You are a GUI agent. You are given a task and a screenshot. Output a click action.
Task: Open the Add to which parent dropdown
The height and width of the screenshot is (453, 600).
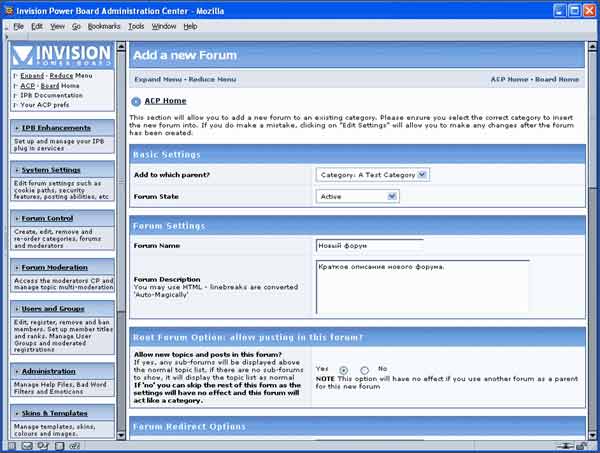click(x=373, y=175)
